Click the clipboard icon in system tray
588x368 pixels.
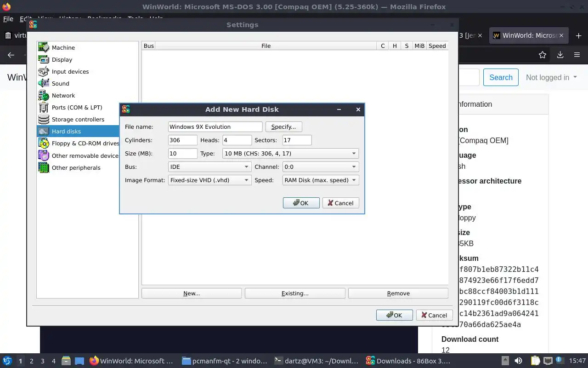535,361
